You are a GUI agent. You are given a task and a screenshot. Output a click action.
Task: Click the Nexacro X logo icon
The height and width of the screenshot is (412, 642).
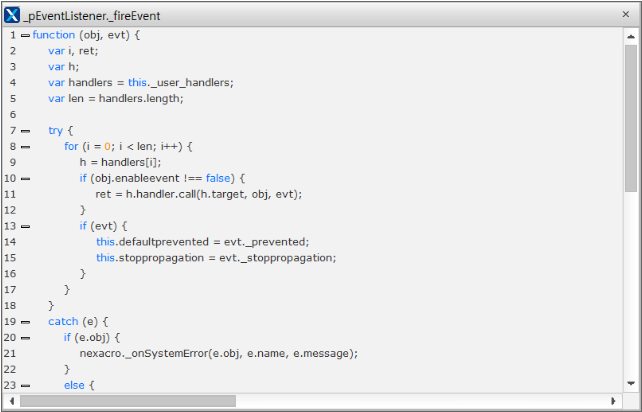click(x=13, y=16)
